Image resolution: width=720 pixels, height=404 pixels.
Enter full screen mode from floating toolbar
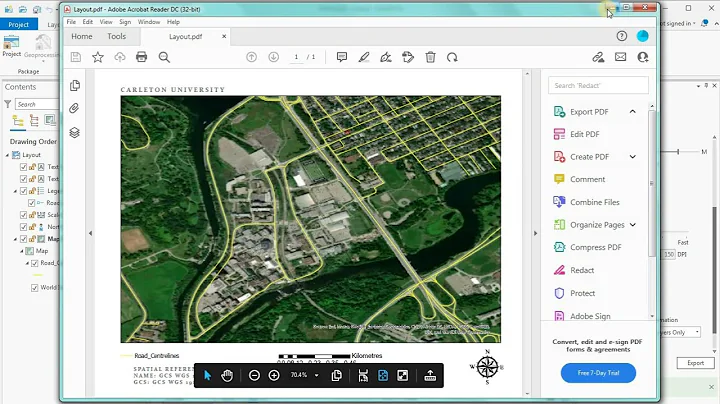[402, 376]
